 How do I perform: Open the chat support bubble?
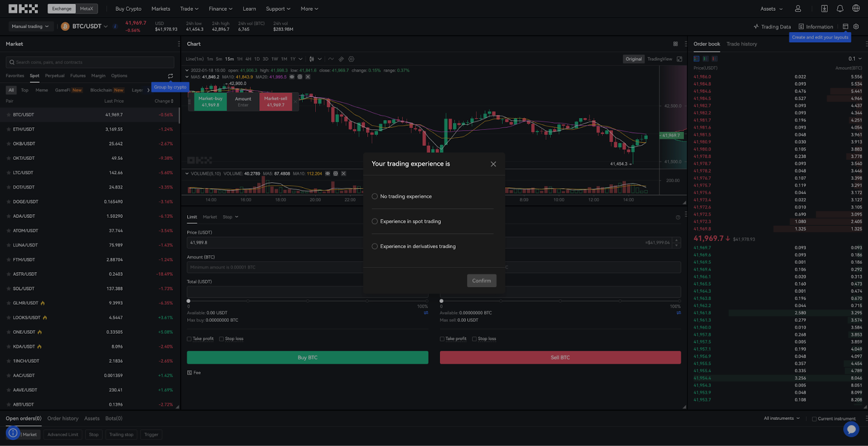pos(851,429)
